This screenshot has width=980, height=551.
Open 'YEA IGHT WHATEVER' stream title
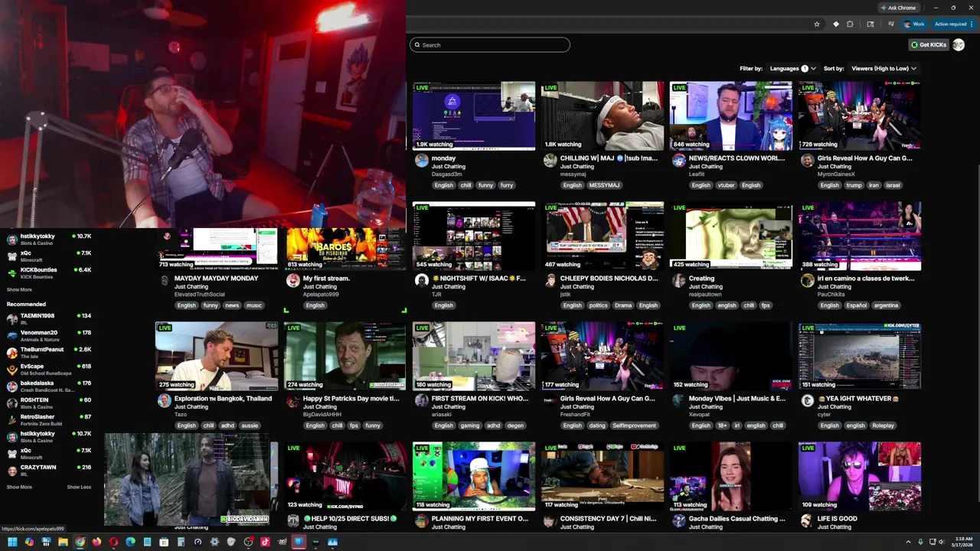(x=857, y=399)
